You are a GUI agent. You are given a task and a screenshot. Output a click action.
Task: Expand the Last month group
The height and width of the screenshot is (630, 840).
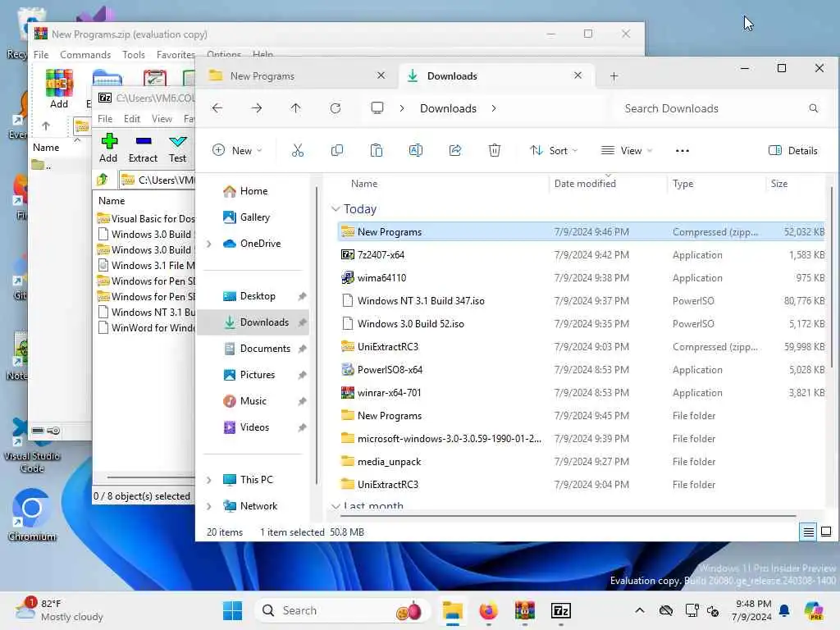tap(336, 505)
